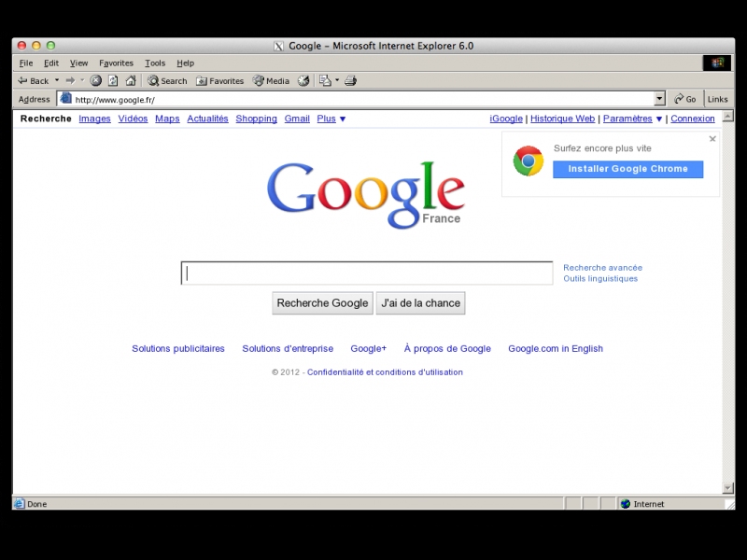
Task: Switch to Google.com in English
Action: [556, 348]
